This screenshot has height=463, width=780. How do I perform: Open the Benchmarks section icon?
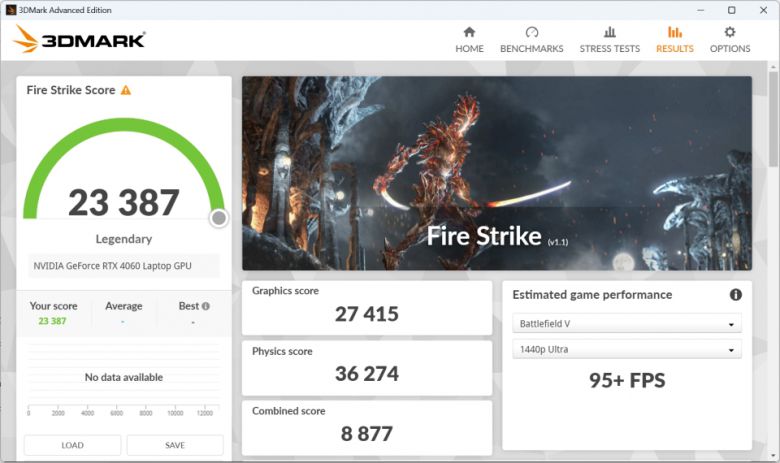click(x=531, y=32)
